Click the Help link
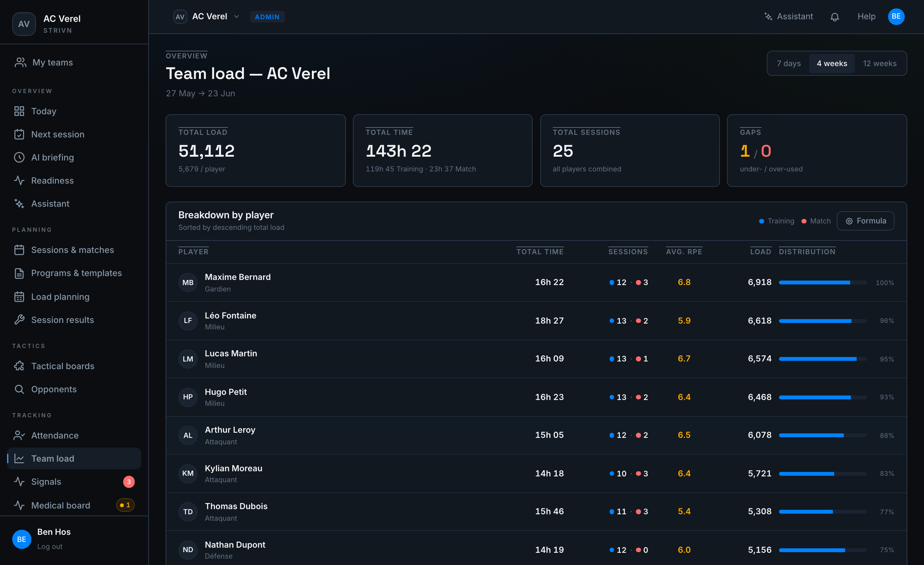924x565 pixels. coord(866,16)
